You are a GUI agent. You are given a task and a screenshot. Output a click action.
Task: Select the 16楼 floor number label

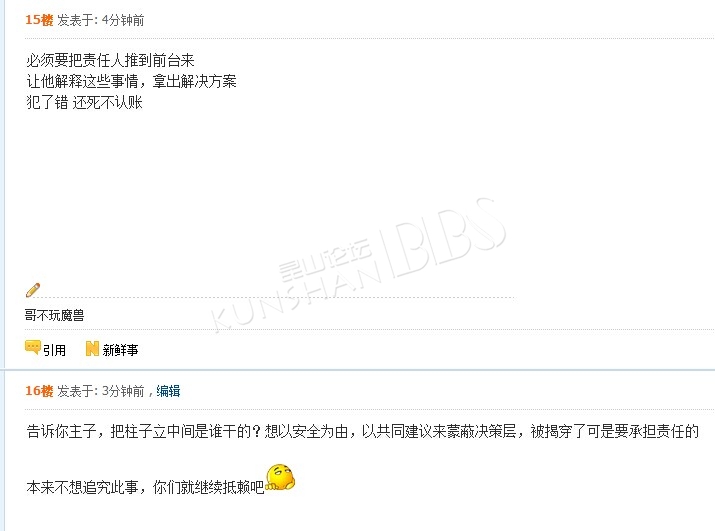point(39,391)
